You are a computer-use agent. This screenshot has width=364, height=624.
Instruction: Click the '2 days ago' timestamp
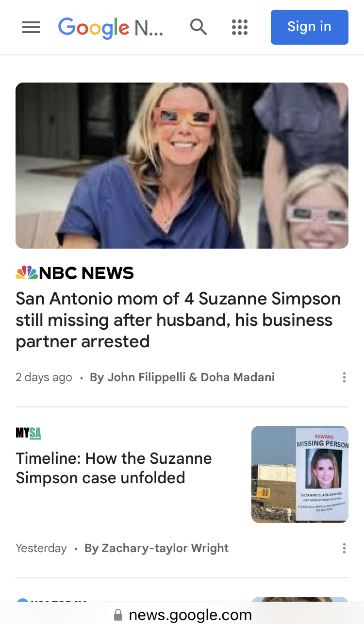click(x=44, y=377)
